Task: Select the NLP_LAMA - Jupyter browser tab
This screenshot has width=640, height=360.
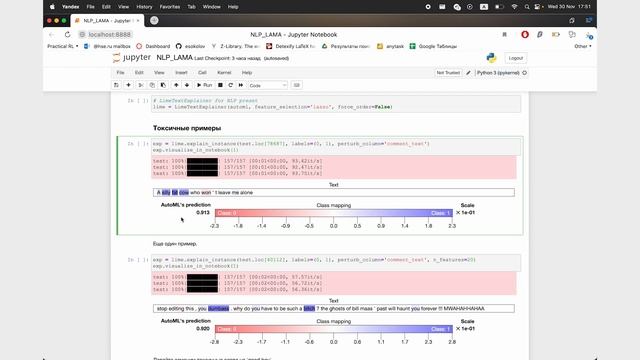Action: 107,20
